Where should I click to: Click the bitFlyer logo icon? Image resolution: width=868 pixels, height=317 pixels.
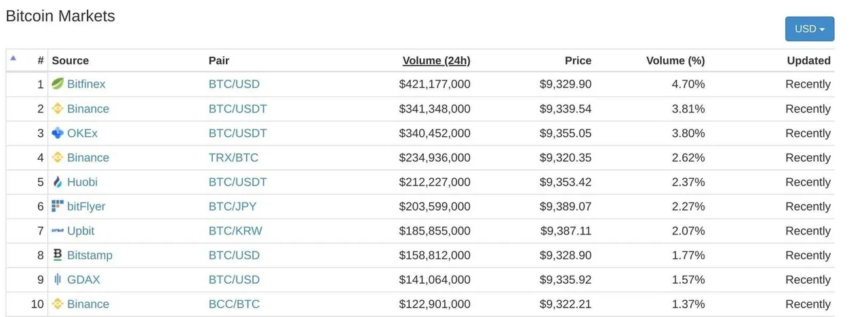(58, 206)
